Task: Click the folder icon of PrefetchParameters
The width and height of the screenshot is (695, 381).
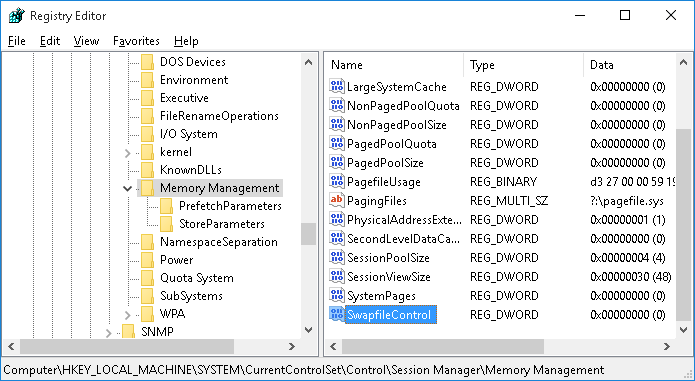Action: coord(166,206)
